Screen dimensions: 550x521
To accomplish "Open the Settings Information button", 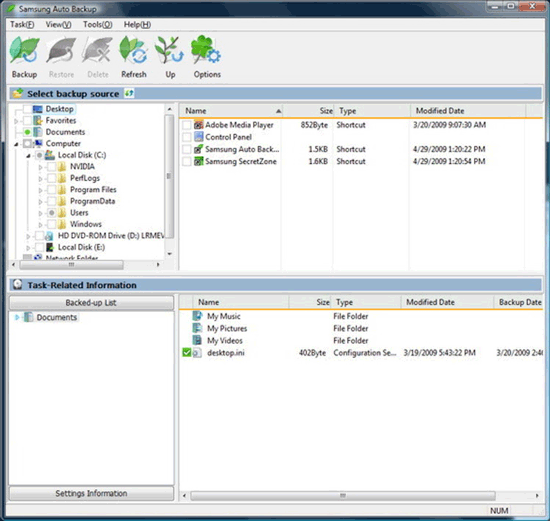I will [91, 493].
